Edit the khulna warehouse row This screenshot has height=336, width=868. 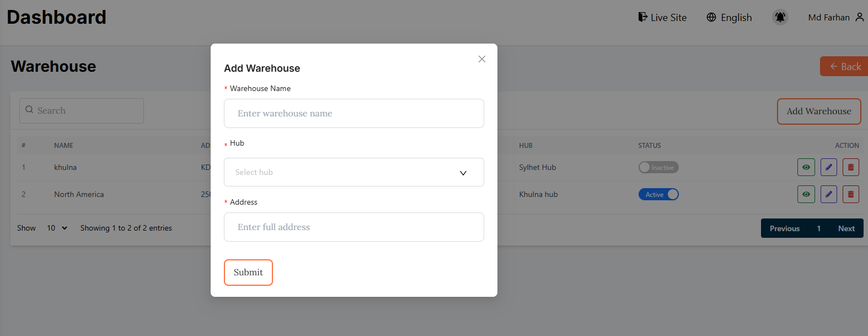click(828, 167)
